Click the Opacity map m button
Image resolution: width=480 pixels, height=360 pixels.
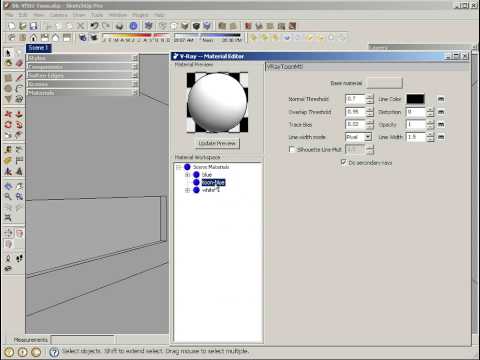tap(441, 124)
